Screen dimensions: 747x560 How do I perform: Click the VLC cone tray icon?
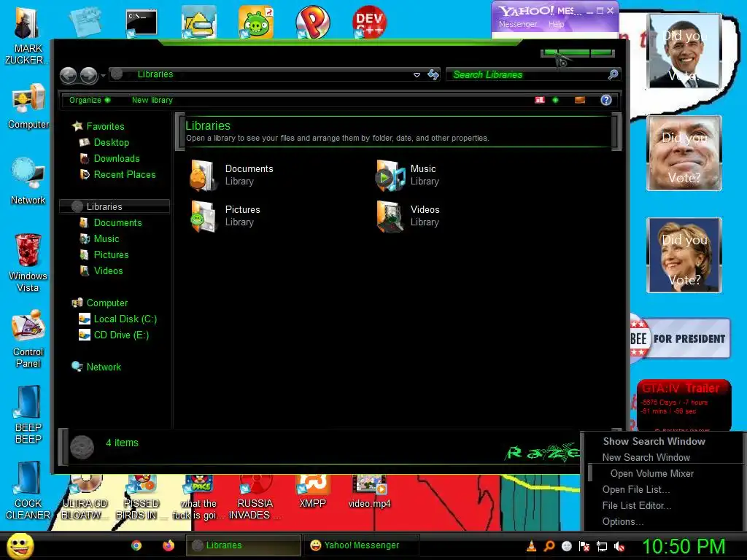532,546
